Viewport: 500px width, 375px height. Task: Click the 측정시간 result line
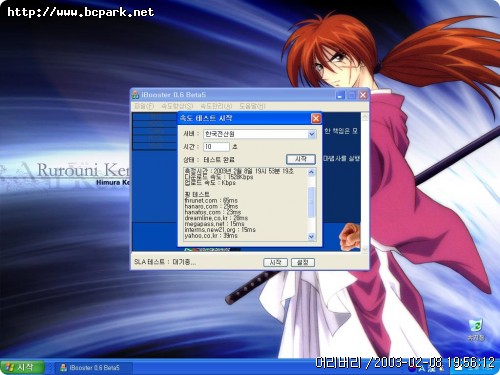239,171
